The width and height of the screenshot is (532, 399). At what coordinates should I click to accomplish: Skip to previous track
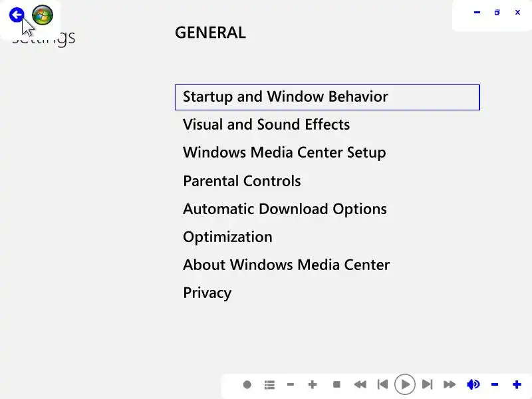[382, 384]
